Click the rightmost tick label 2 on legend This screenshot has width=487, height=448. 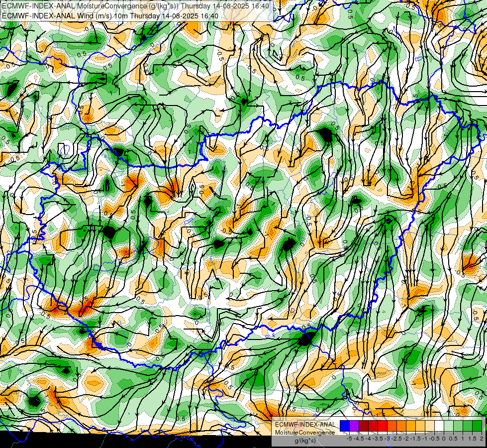coord(482,439)
